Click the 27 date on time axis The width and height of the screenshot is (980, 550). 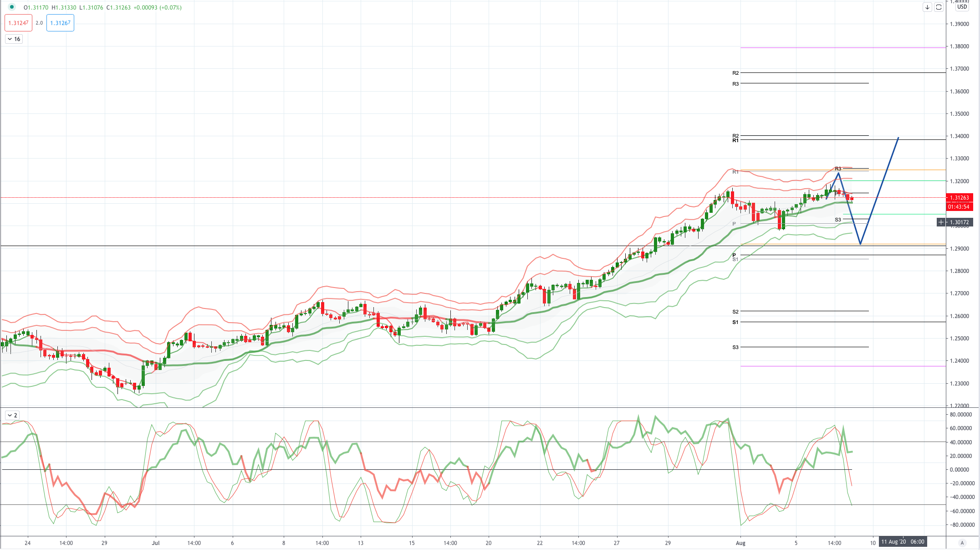[617, 543]
